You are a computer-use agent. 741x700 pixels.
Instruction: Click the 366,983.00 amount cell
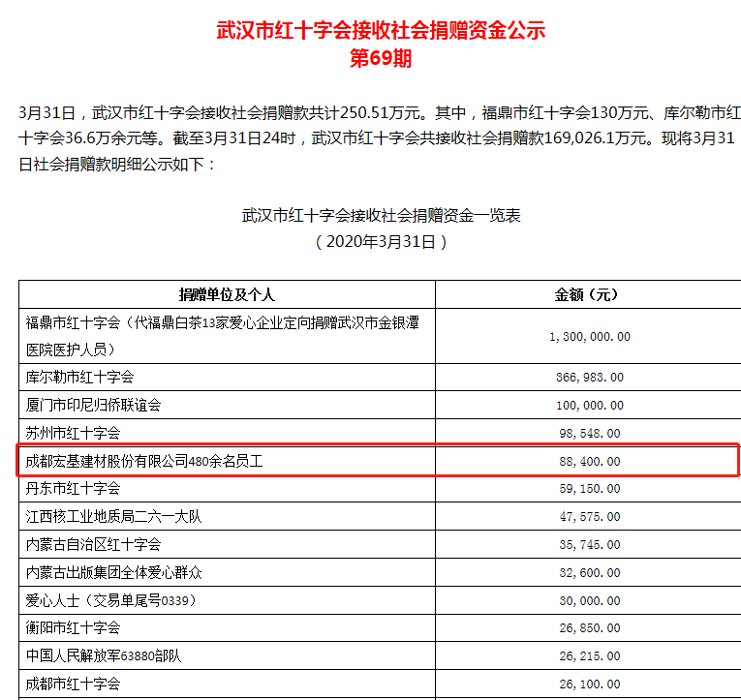click(x=585, y=378)
